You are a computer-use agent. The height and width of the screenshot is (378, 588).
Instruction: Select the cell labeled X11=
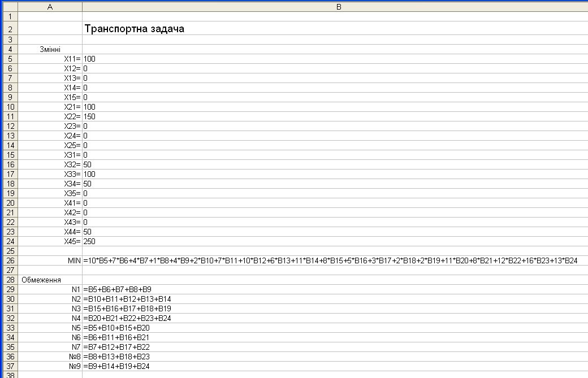click(50, 59)
